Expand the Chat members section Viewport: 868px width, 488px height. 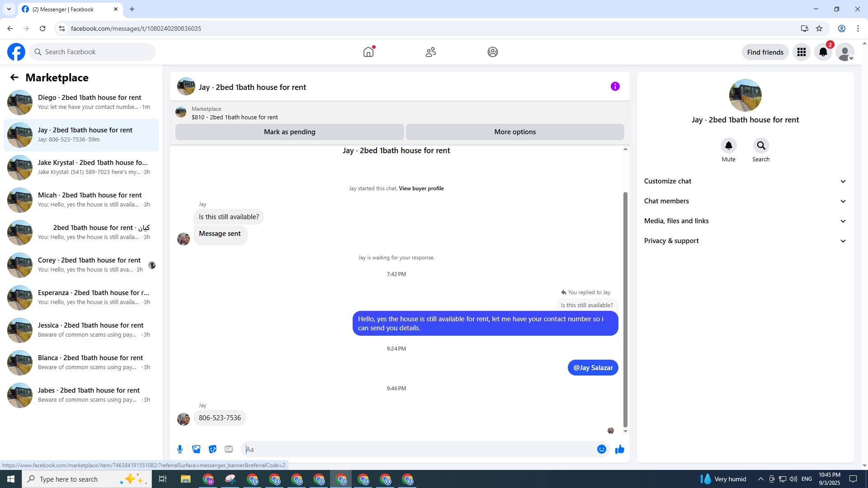(x=745, y=201)
